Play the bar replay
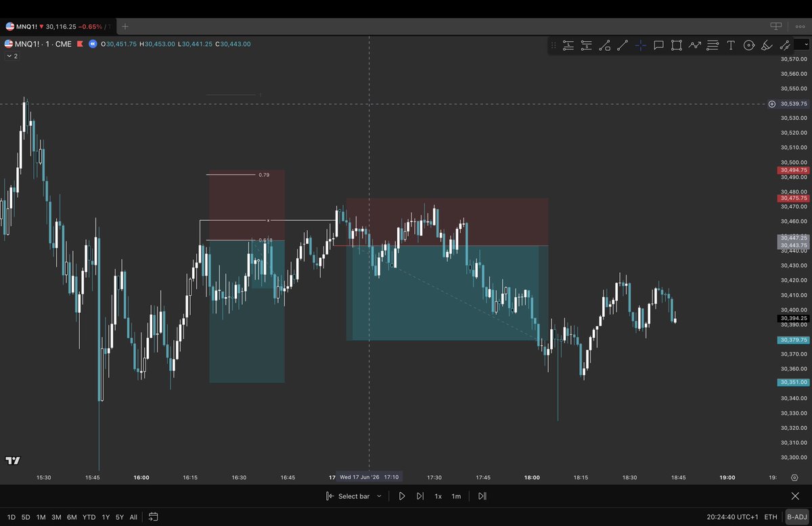 click(401, 496)
